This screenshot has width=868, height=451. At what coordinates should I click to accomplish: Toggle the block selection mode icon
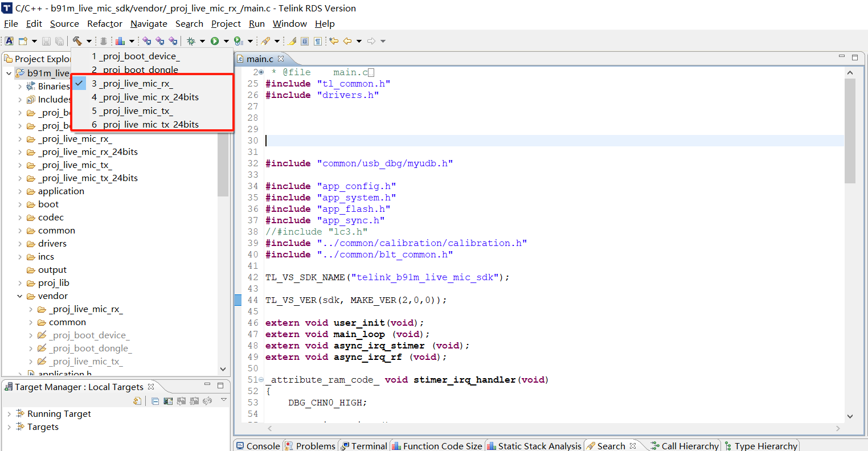[305, 41]
